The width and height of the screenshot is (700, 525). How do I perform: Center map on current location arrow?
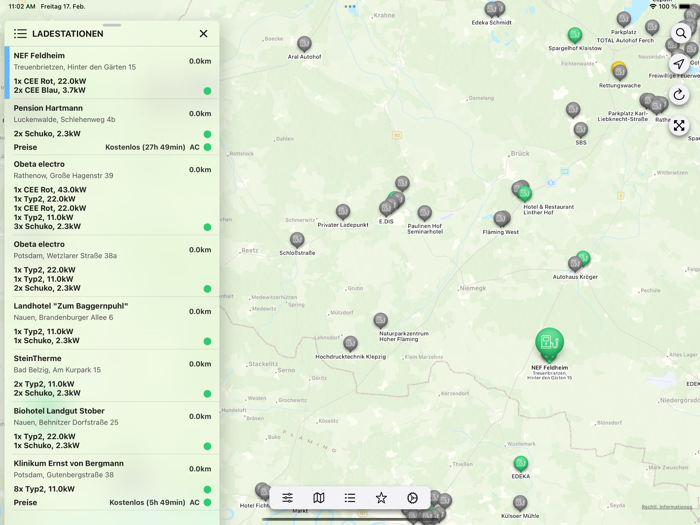click(x=679, y=64)
